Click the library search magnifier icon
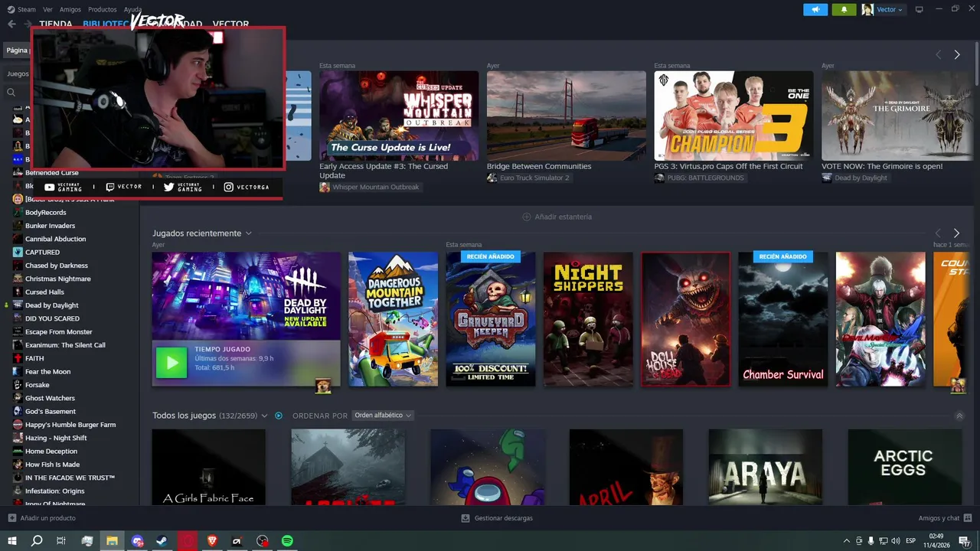Image resolution: width=980 pixels, height=551 pixels. click(11, 92)
